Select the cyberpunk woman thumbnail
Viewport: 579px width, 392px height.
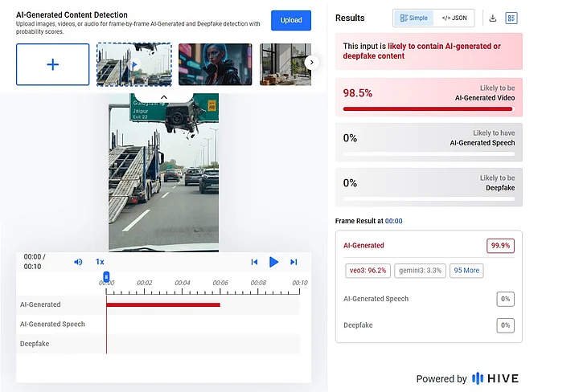tap(215, 64)
